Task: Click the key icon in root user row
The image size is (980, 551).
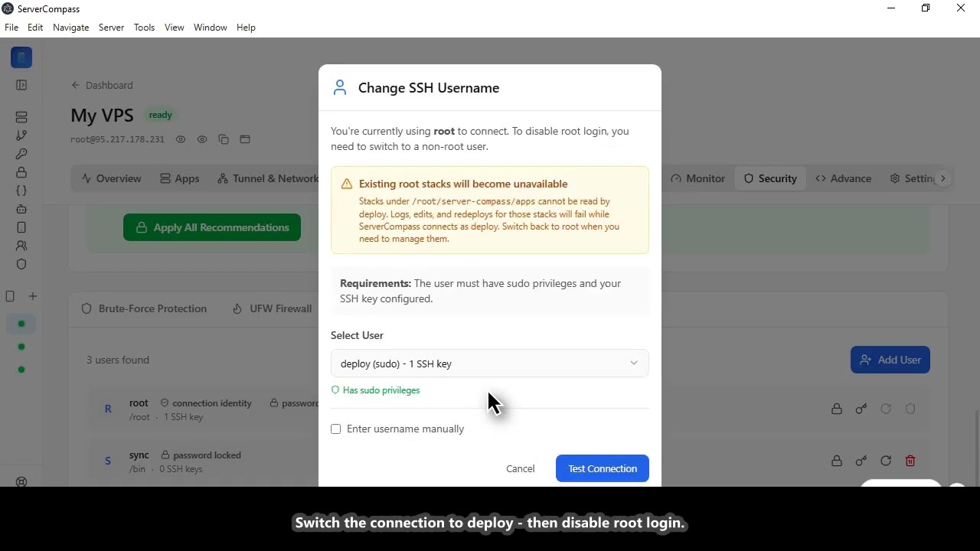Action: (x=861, y=409)
